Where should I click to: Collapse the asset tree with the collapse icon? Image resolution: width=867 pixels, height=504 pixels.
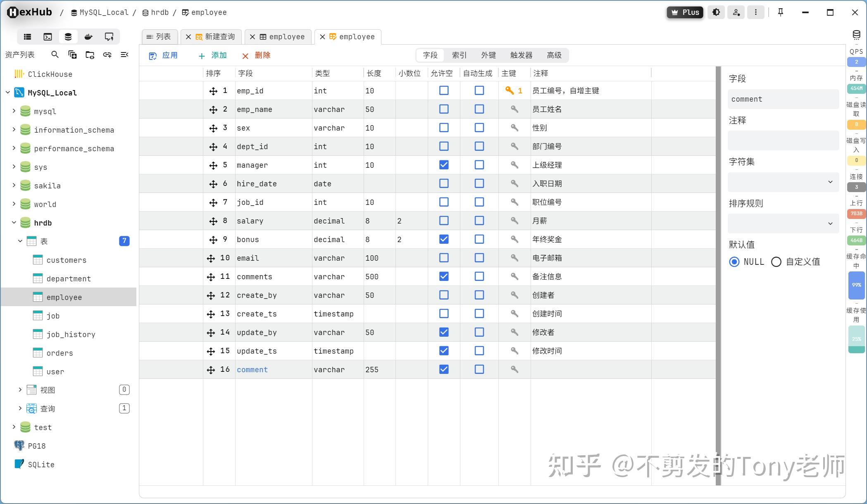124,55
